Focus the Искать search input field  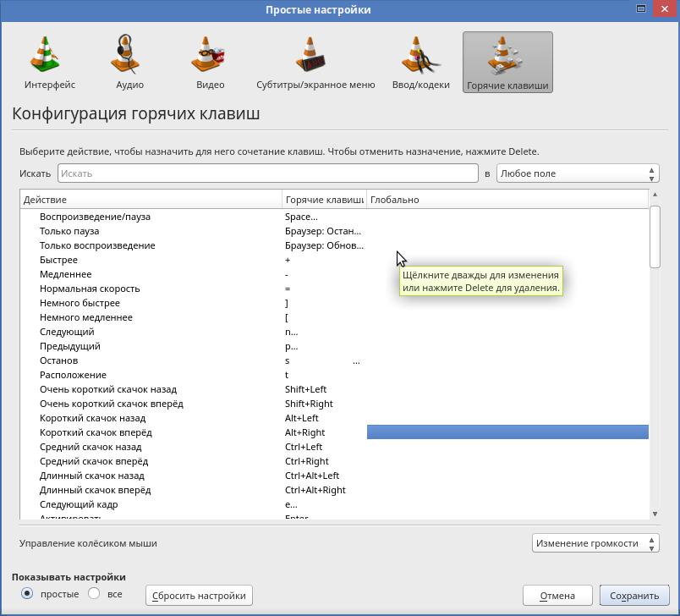coord(268,173)
